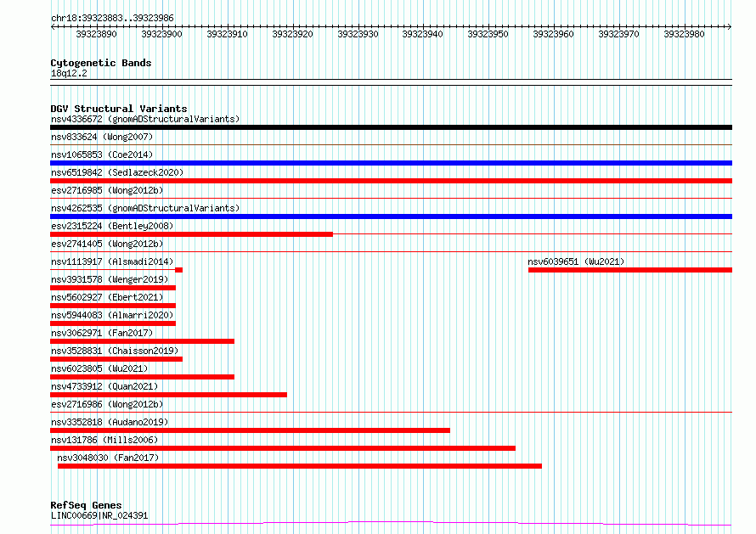756x534 pixels.
Task: Click the chr18:39323883..39323986 region label
Action: (112, 18)
